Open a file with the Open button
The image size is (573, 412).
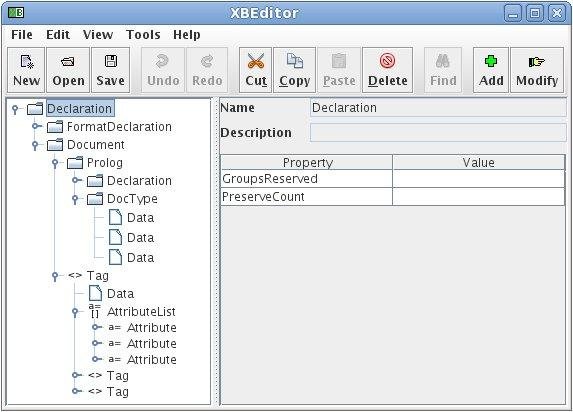[x=68, y=70]
